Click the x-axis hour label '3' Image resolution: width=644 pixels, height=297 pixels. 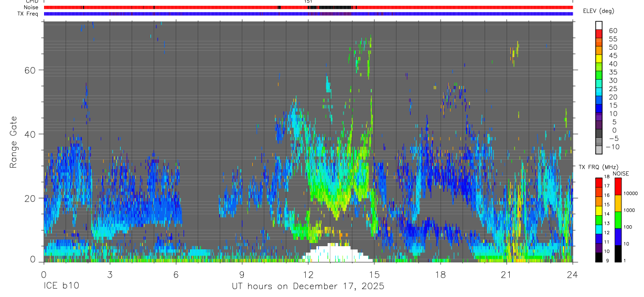110,274
